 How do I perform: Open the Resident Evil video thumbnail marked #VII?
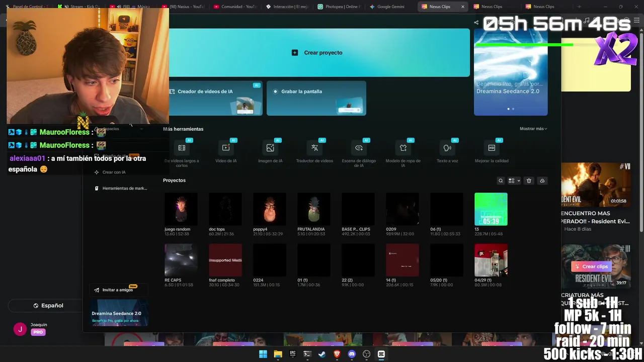596,185
